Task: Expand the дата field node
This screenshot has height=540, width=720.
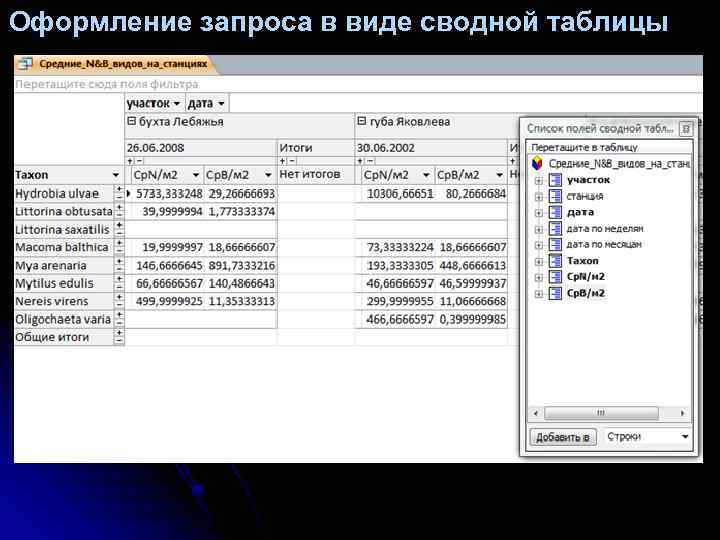Action: [x=538, y=213]
